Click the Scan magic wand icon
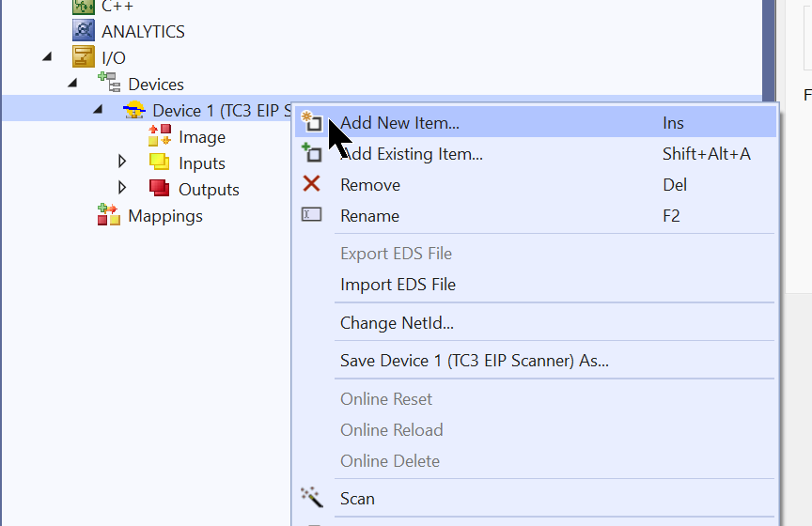Viewport: 812px width, 526px height. pyautogui.click(x=312, y=498)
